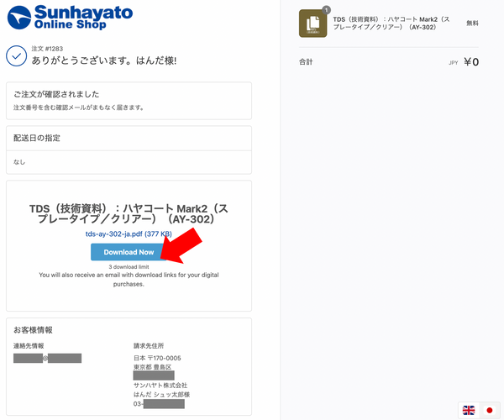Click the Download Now button
The width and height of the screenshot is (504, 420).
point(129,252)
